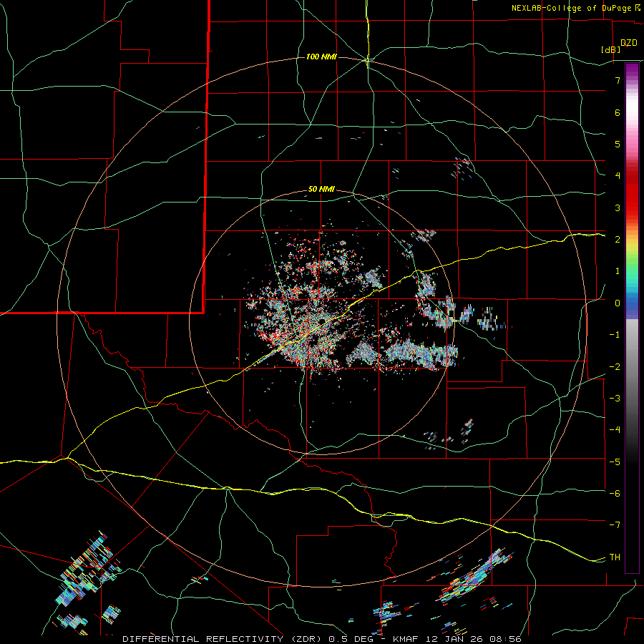Click the [dB] units label
644x644 pixels.
point(611,49)
